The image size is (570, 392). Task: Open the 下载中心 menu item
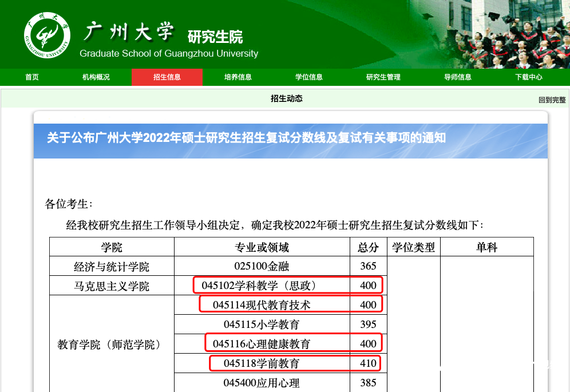[x=529, y=77]
